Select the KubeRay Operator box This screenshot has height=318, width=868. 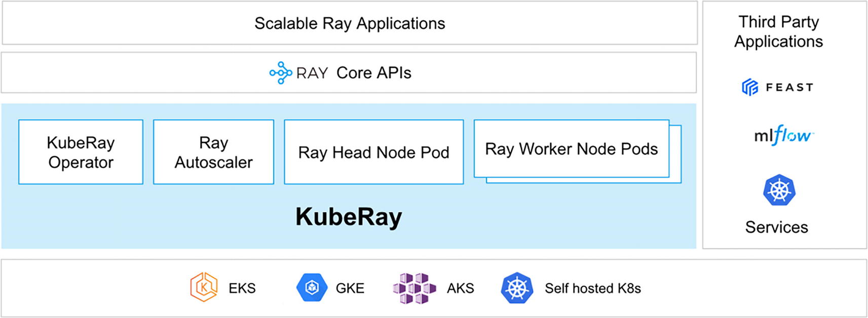click(81, 152)
